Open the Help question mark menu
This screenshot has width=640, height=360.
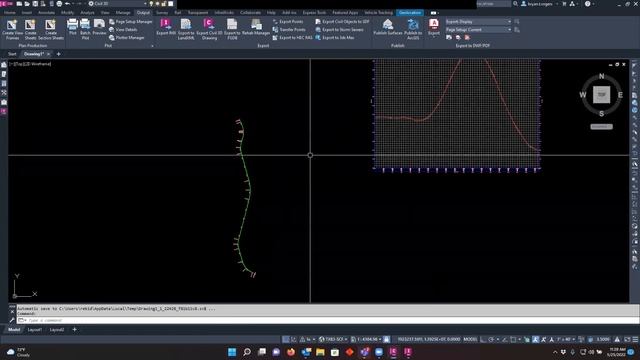tap(588, 4)
